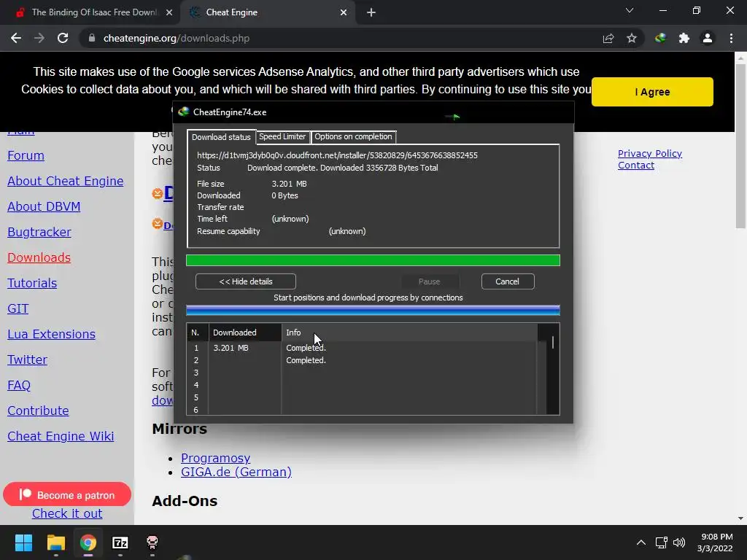The width and height of the screenshot is (747, 560).
Task: Show hidden system tray icons
Action: pos(641,542)
